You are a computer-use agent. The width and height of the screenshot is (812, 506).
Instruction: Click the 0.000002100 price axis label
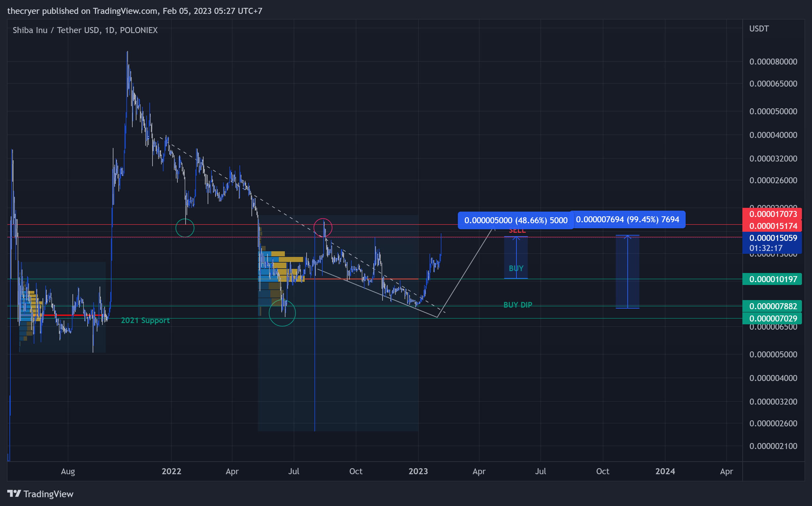(773, 446)
